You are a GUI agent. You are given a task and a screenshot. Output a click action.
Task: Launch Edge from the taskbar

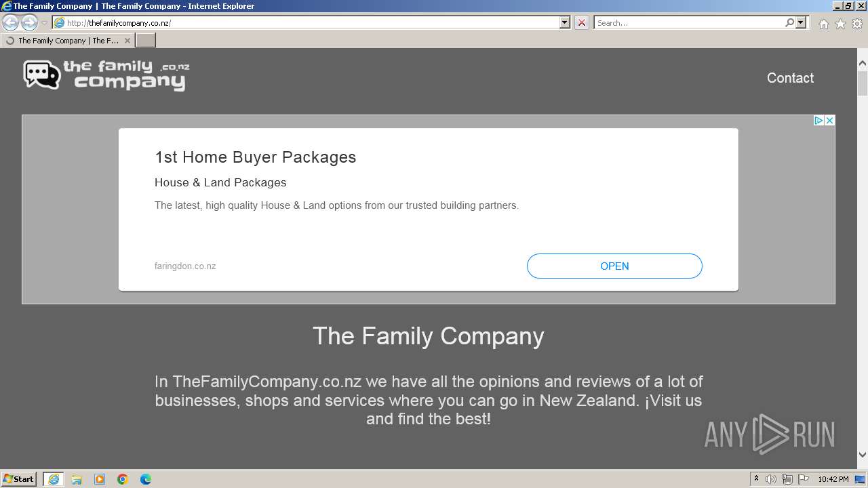(x=146, y=479)
